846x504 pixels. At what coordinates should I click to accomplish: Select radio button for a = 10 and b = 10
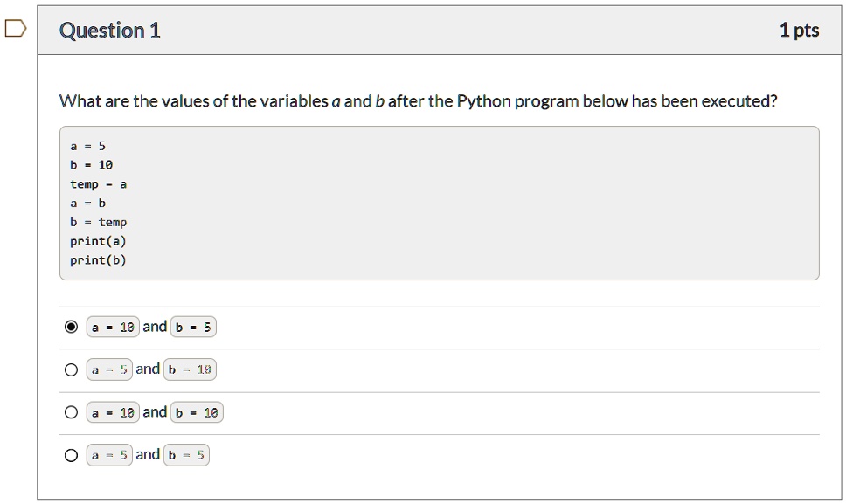(71, 411)
